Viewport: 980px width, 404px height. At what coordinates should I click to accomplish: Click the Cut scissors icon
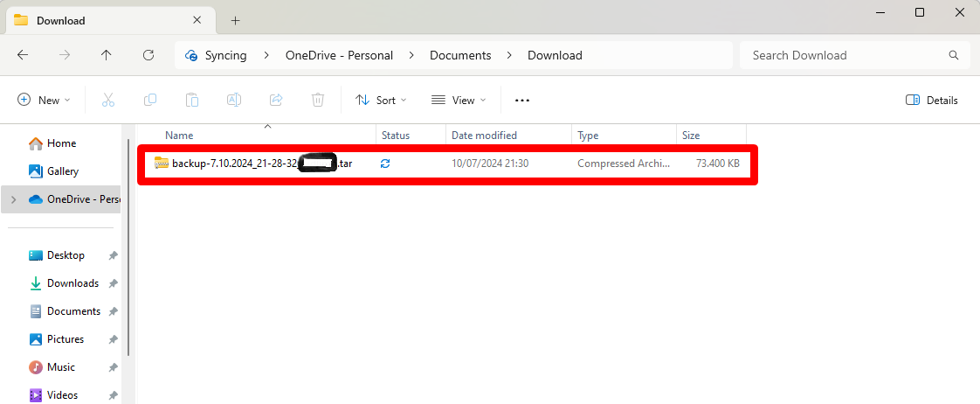click(108, 101)
